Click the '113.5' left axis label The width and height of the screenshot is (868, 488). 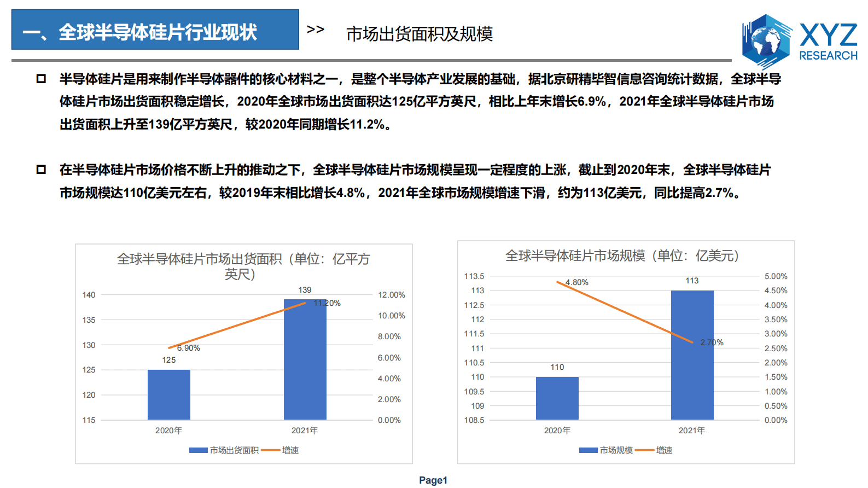click(474, 276)
